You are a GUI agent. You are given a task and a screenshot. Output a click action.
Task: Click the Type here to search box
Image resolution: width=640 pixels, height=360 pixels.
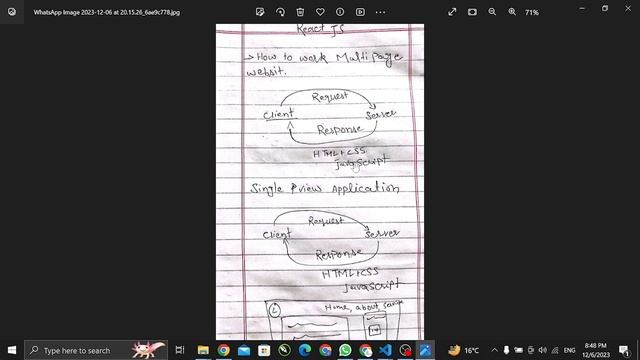[96, 350]
